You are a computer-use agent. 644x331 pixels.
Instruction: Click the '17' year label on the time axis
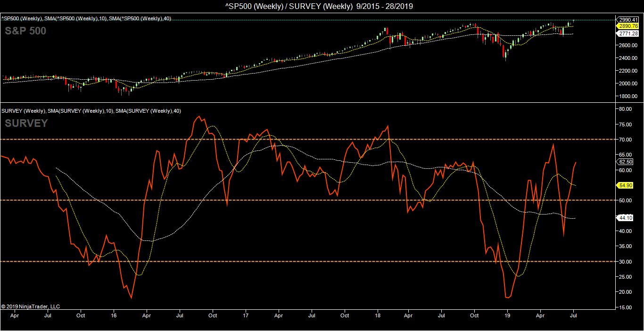pyautogui.click(x=246, y=315)
